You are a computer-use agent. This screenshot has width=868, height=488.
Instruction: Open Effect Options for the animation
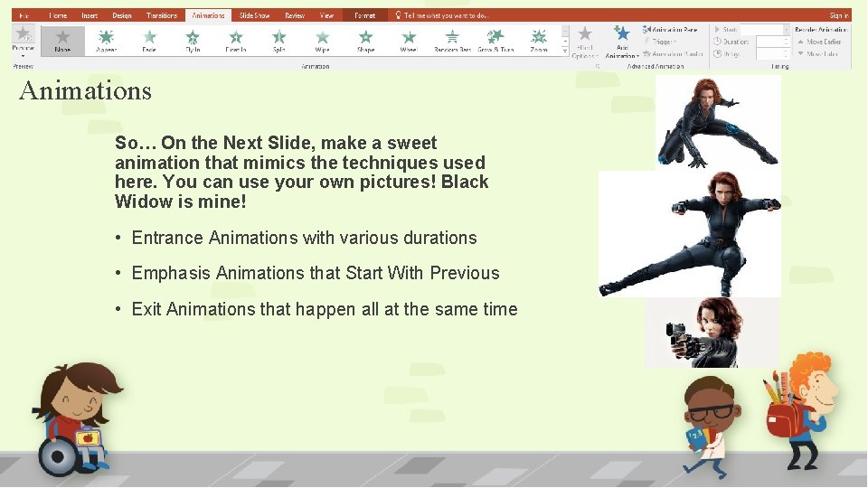pos(585,42)
